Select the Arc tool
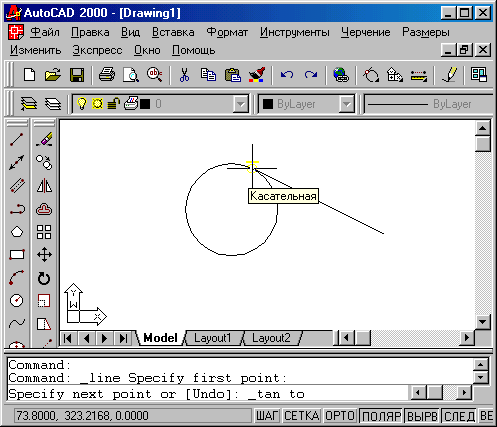Viewport: 497px width, 427px height. (x=17, y=277)
